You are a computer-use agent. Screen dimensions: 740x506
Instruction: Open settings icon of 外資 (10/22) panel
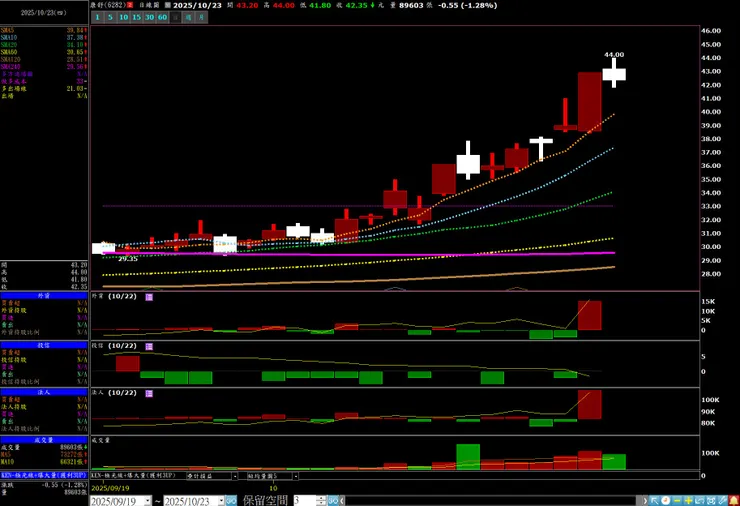(149, 297)
